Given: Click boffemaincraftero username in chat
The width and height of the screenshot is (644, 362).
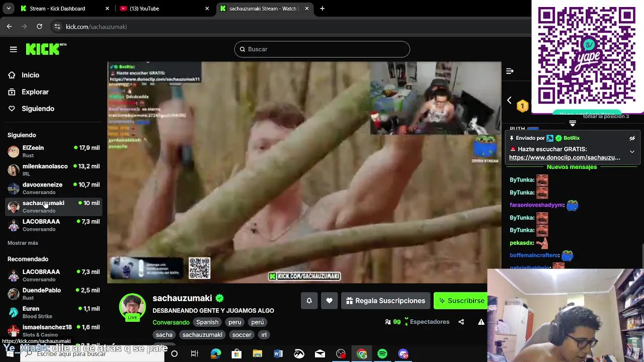Looking at the screenshot, I should click(534, 255).
